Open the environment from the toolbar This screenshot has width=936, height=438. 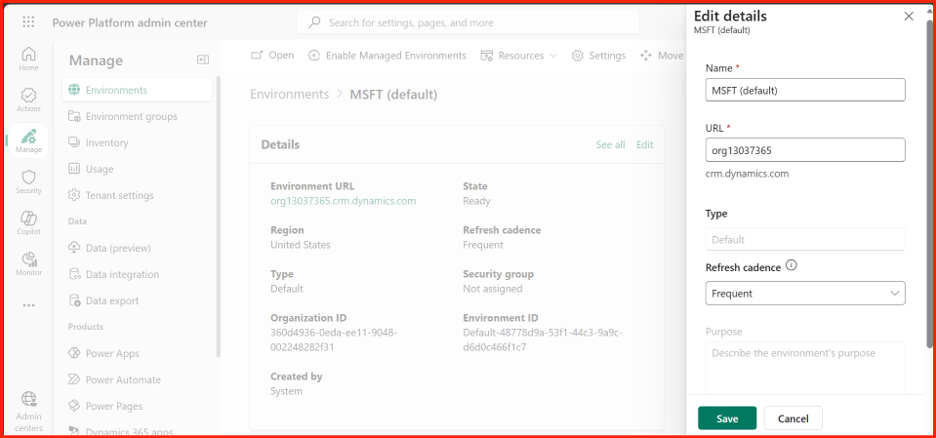click(272, 55)
